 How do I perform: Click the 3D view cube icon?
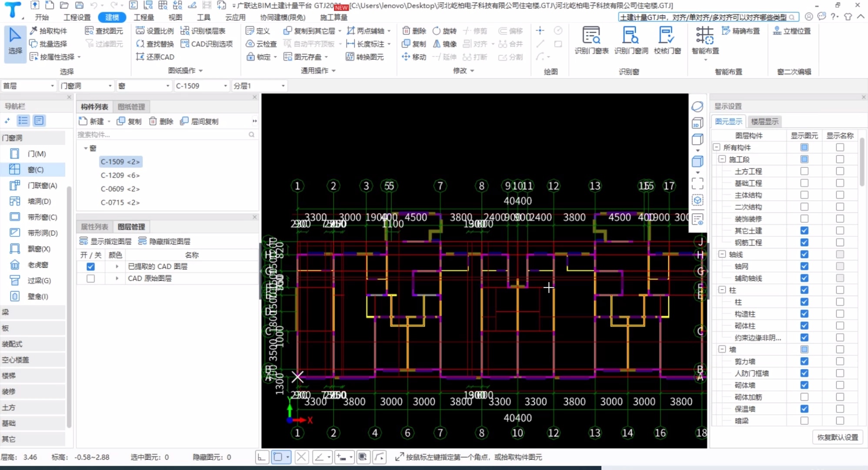coord(698,124)
